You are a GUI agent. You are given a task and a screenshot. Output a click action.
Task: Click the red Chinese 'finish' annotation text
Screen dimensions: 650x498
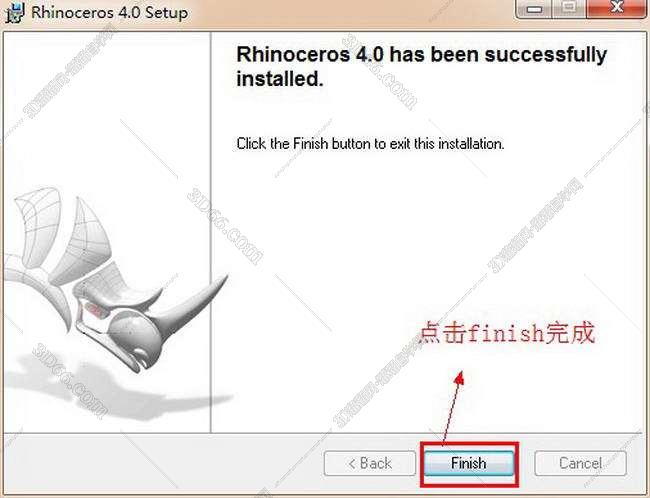[x=507, y=333]
